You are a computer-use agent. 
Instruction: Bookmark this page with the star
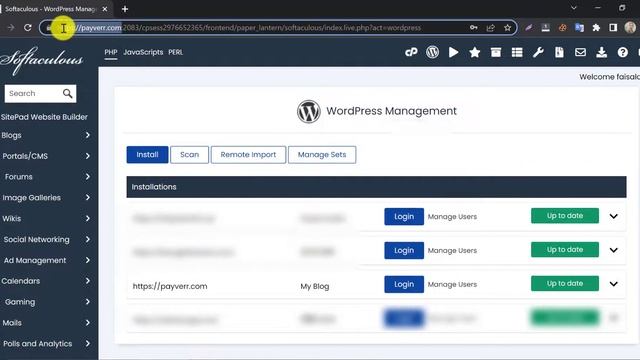coord(507,28)
